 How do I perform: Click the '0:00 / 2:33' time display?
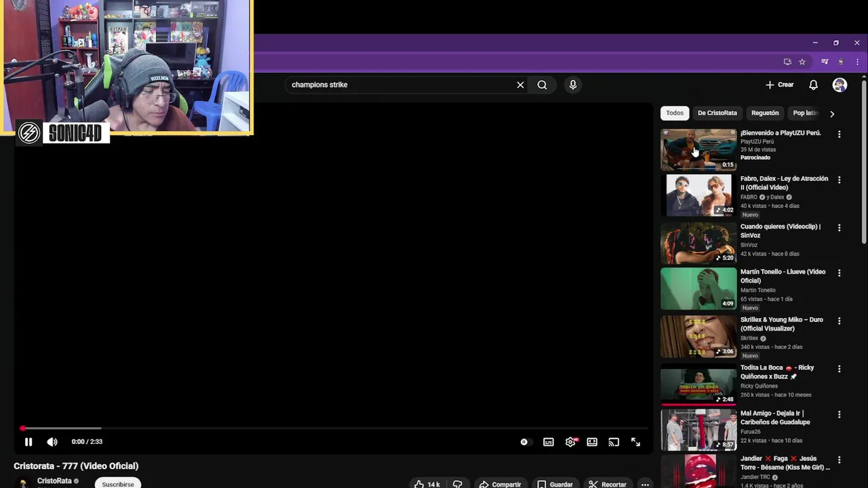[87, 442]
